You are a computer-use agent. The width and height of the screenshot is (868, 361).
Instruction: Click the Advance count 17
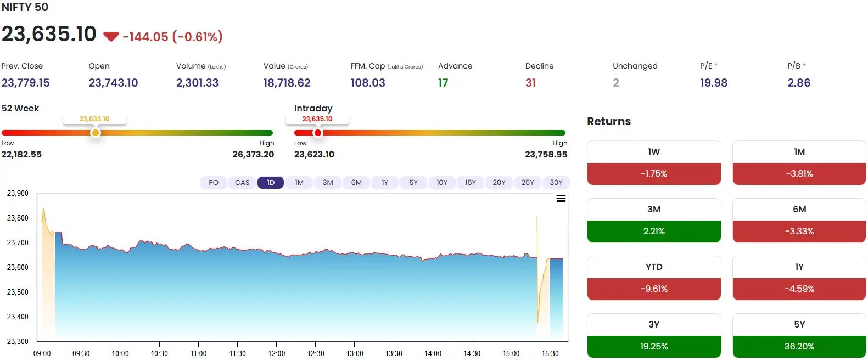pyautogui.click(x=443, y=83)
